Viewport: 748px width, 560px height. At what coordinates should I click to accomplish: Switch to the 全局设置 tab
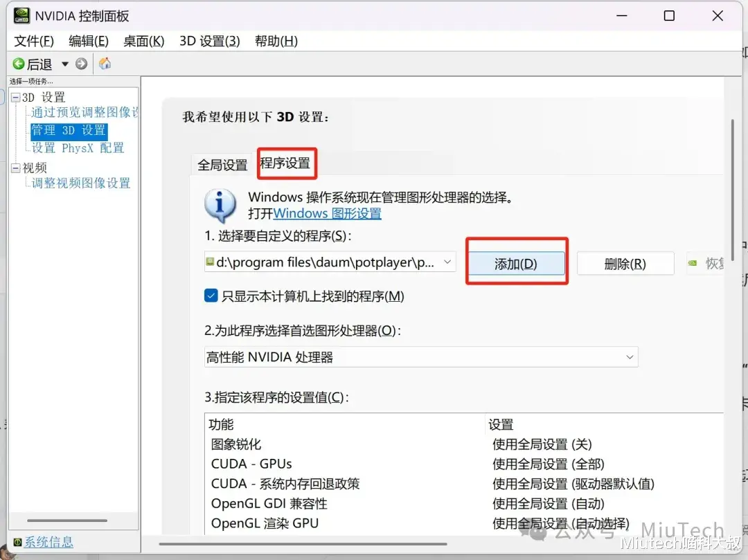point(222,165)
